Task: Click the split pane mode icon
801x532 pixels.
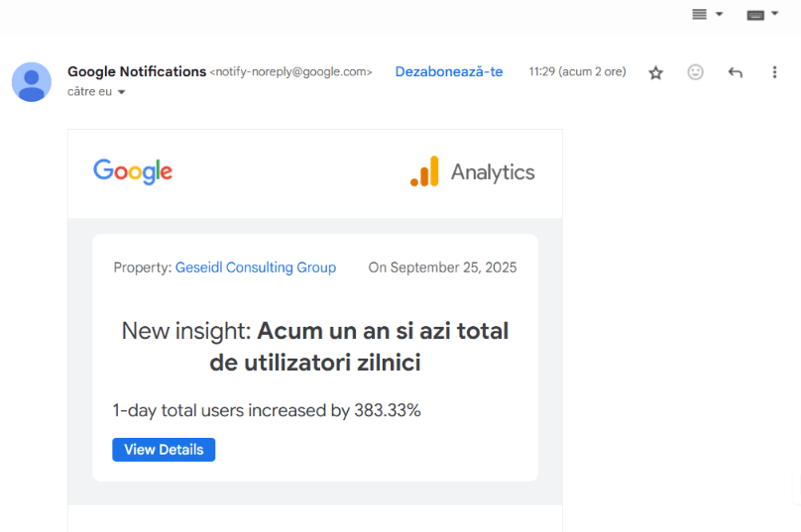Action: click(x=700, y=14)
